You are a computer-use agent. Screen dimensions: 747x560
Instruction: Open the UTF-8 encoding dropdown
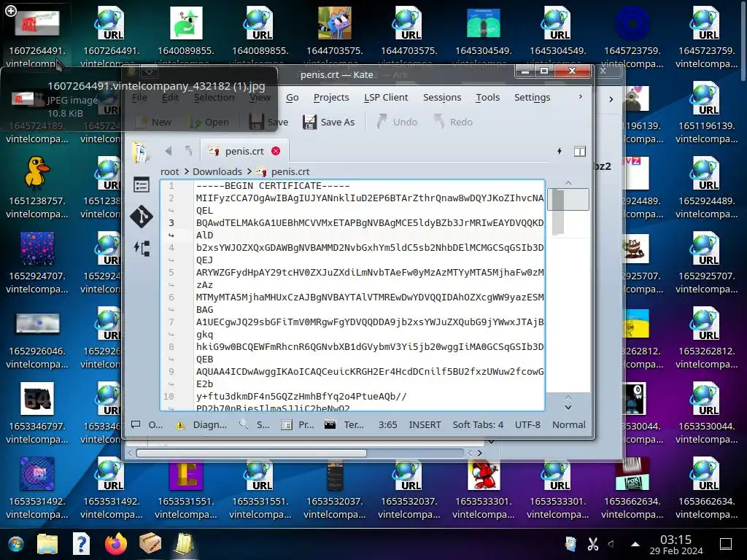tap(527, 425)
